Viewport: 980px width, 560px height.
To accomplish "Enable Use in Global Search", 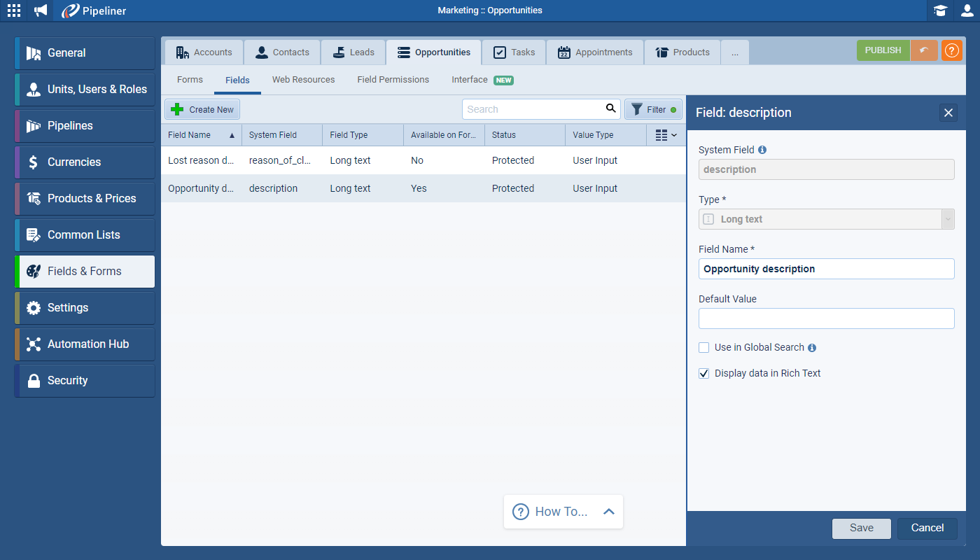I will (703, 347).
